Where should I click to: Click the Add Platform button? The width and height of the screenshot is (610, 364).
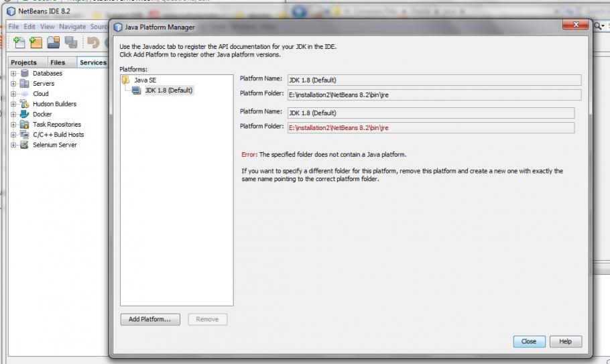point(150,319)
